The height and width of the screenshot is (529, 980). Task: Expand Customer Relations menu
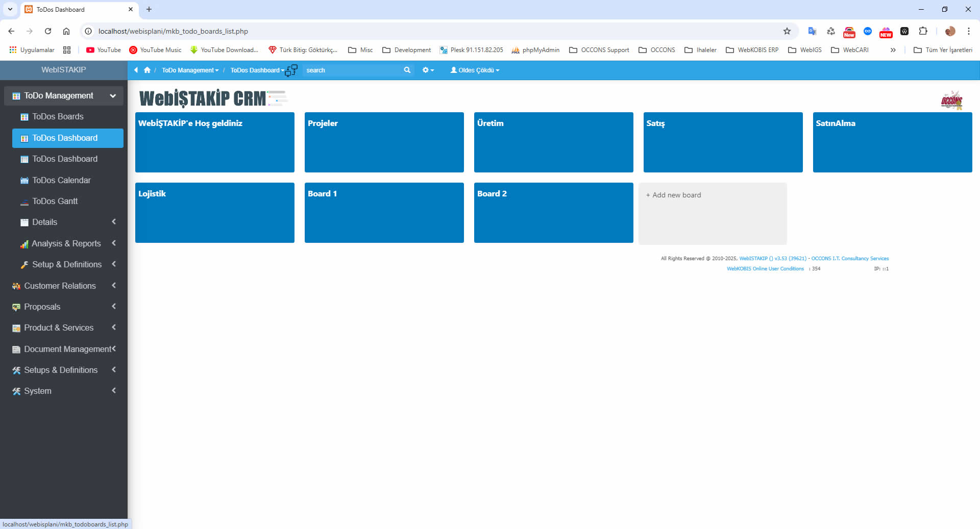point(64,286)
